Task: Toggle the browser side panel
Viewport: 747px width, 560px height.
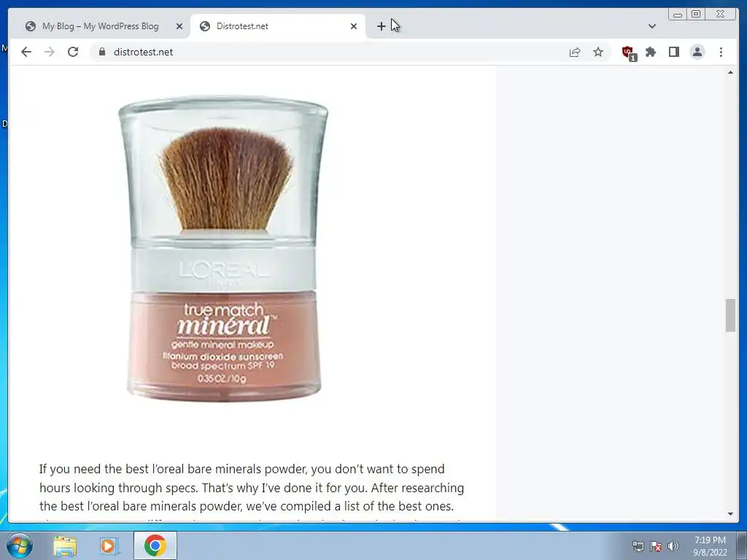Action: pyautogui.click(x=673, y=52)
